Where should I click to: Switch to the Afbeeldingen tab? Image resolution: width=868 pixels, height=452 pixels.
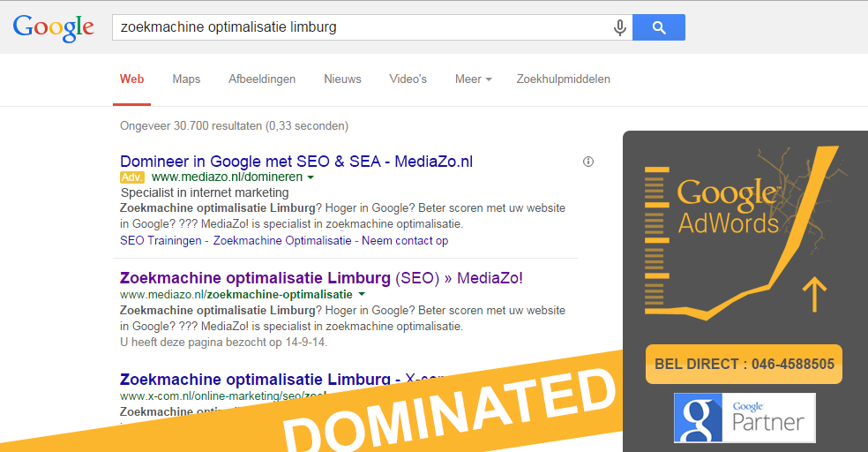[262, 79]
